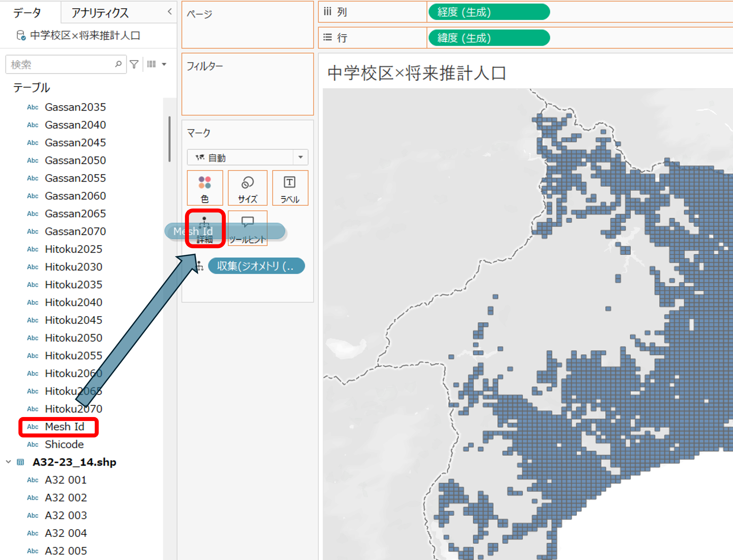This screenshot has height=560, width=733.
Task: Click the 経度 (生成) pill on columns
Action: tap(489, 12)
